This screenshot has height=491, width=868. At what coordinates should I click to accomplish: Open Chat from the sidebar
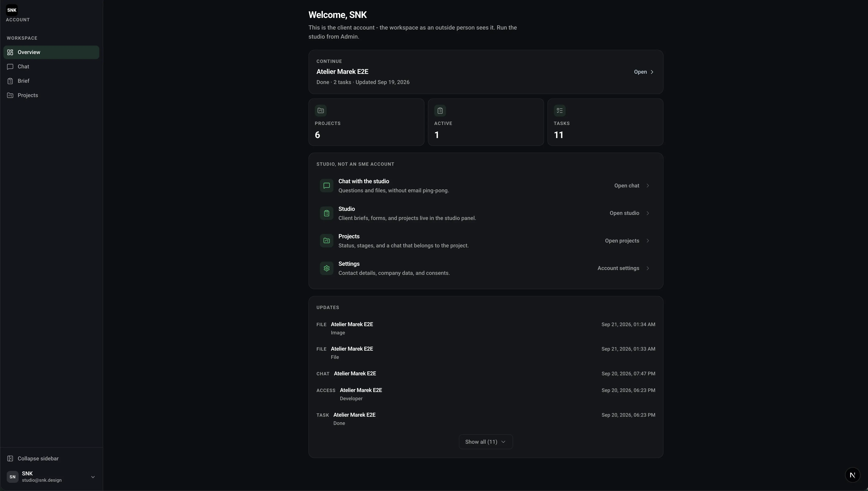51,67
